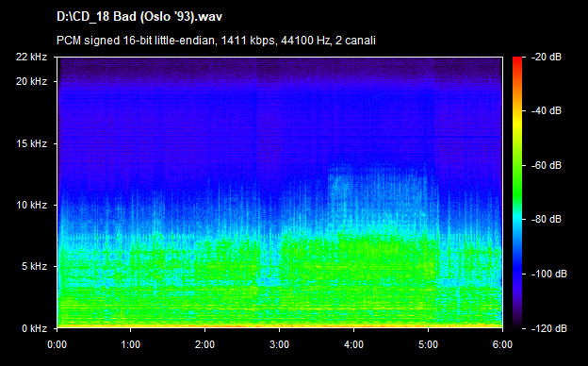Click the 1:00 time axis marker

(130, 344)
